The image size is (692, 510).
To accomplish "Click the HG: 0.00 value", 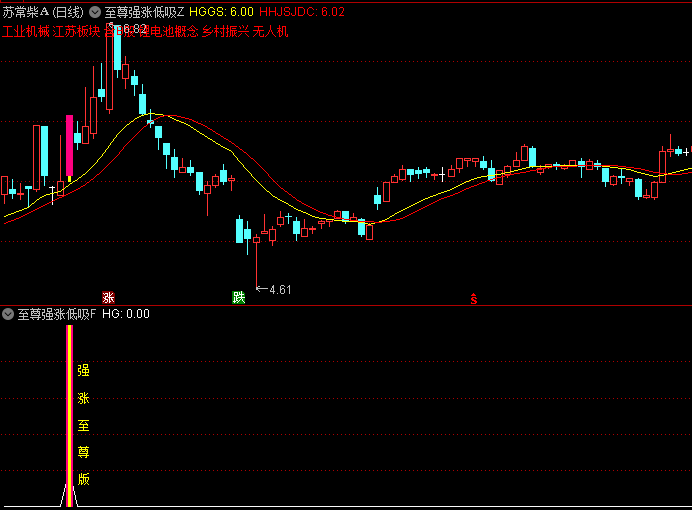I will point(126,314).
